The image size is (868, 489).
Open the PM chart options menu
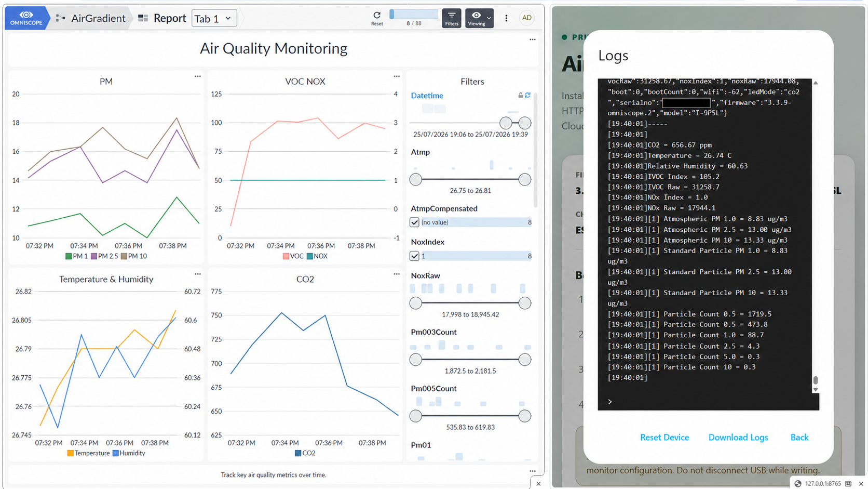(198, 76)
